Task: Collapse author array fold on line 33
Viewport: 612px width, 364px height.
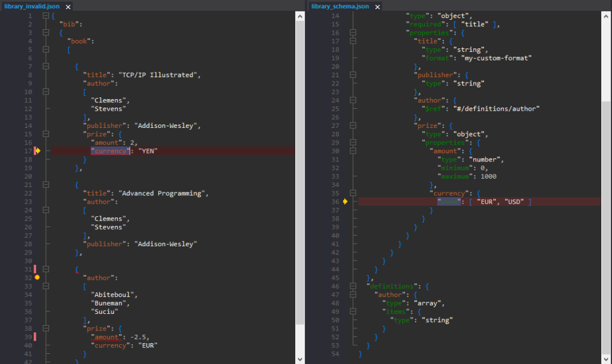Action: pos(45,286)
